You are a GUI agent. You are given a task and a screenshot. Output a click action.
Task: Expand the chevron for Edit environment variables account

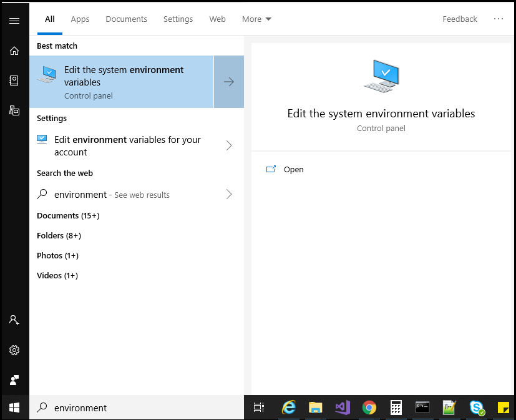(x=229, y=145)
